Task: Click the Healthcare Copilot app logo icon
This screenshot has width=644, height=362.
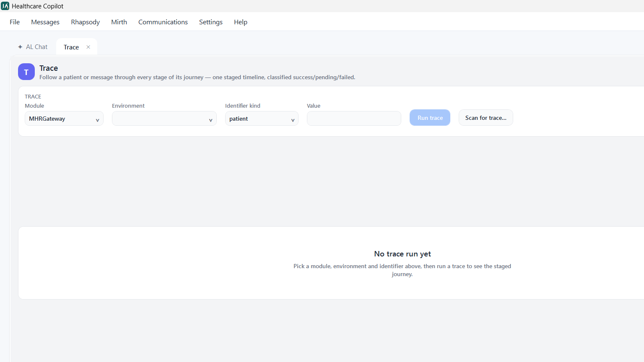Action: click(x=5, y=6)
